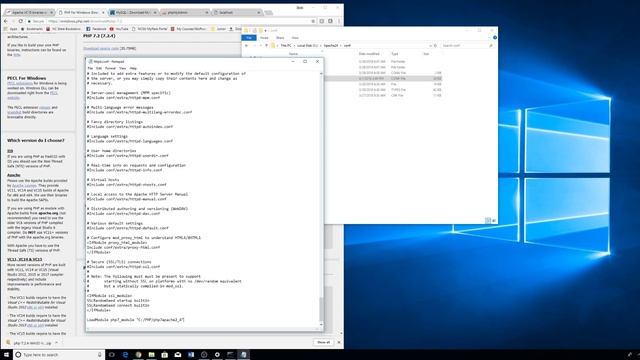This screenshot has width=640, height=360.
Task: Switch to the localhost Chrome tab
Action: click(237, 13)
